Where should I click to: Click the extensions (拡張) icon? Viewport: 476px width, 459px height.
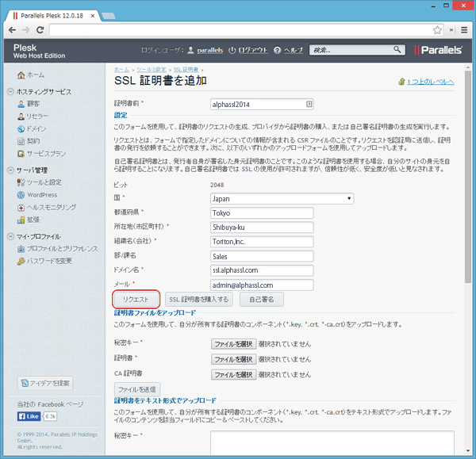[x=21, y=220]
